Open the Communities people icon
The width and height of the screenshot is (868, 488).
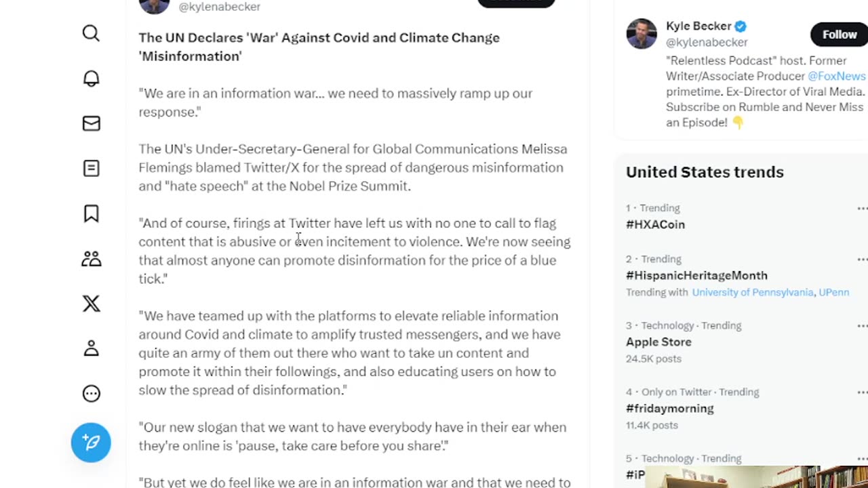[x=91, y=258]
